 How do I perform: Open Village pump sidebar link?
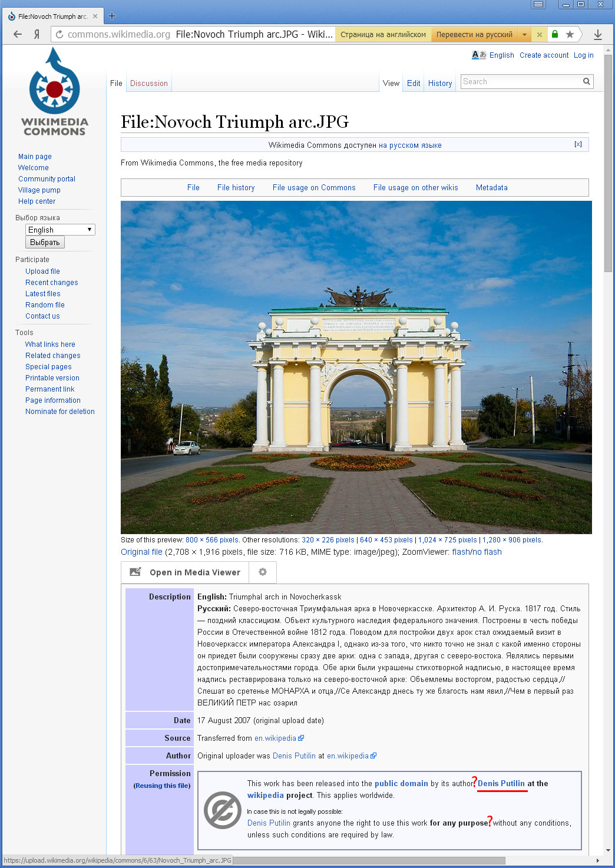pos(39,190)
